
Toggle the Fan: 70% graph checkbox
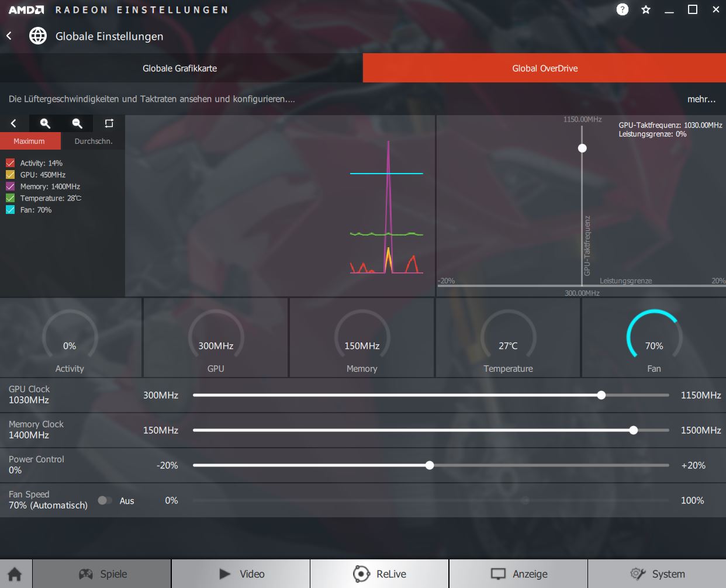[x=11, y=210]
